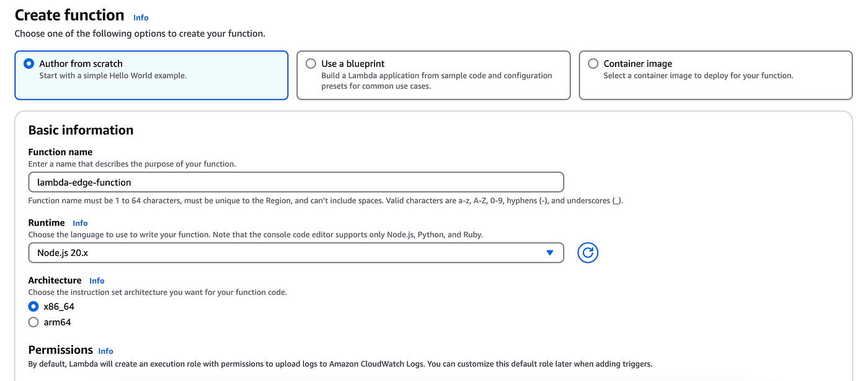Click the Function name input field

(296, 182)
